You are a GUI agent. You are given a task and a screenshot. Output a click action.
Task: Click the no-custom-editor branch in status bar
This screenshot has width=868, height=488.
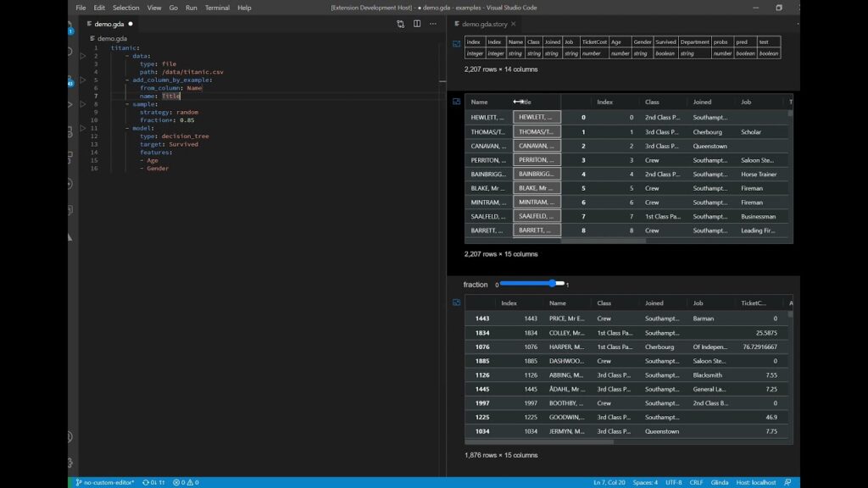104,482
